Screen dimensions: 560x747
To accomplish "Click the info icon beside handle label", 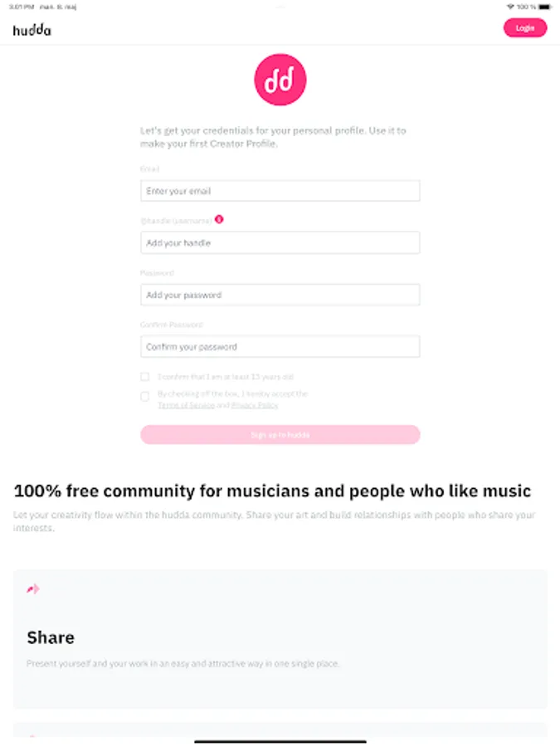I will [x=219, y=220].
